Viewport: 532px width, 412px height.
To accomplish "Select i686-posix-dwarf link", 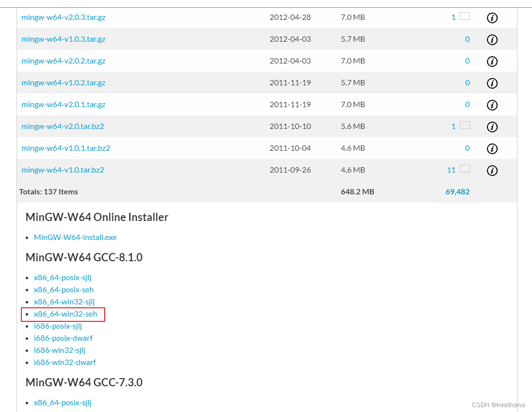I will pos(63,338).
